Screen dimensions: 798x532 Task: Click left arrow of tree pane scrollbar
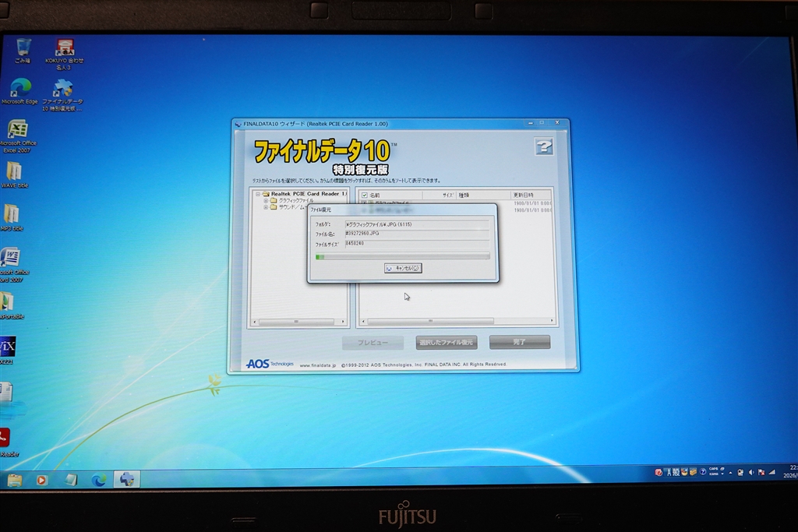(x=255, y=322)
